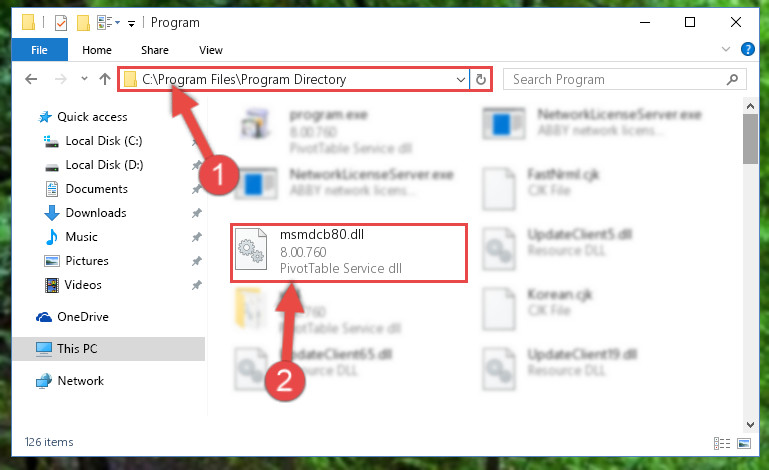Select the msmdcb80.dll file

coord(349,253)
